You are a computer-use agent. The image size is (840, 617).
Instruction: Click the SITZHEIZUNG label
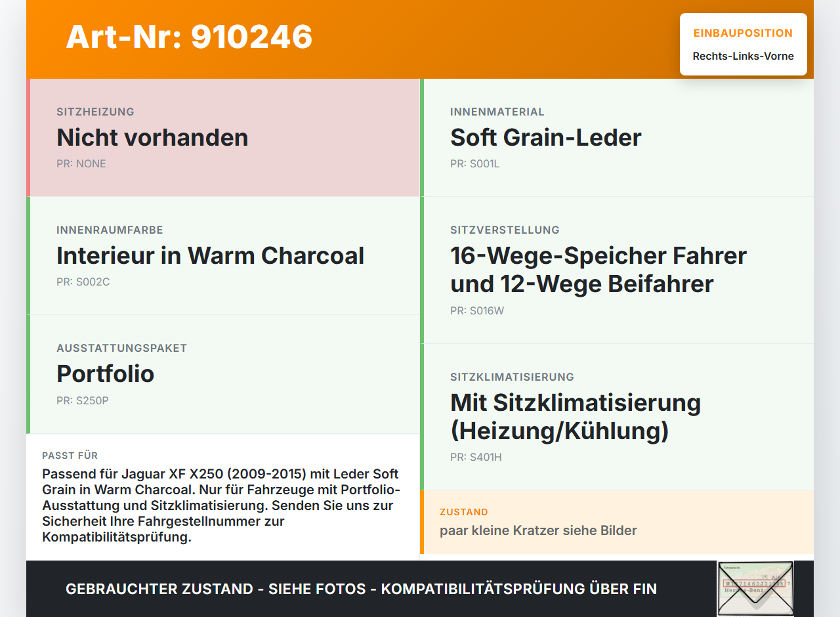coord(95,112)
